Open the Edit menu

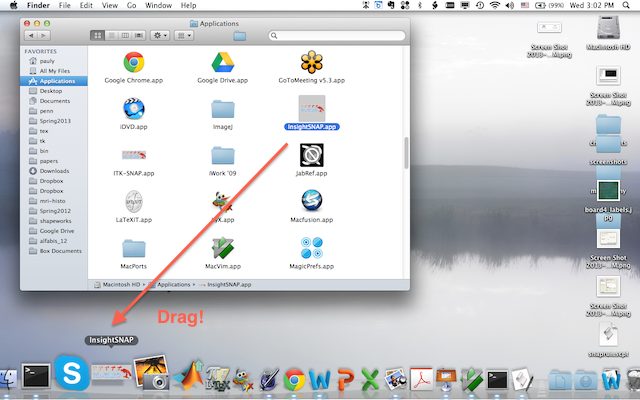coord(86,5)
